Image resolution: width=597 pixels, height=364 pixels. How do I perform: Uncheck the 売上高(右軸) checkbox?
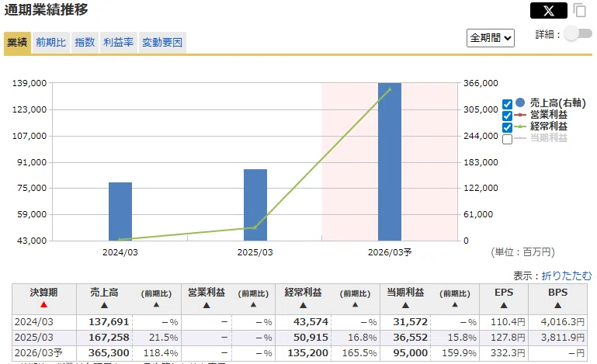point(507,104)
